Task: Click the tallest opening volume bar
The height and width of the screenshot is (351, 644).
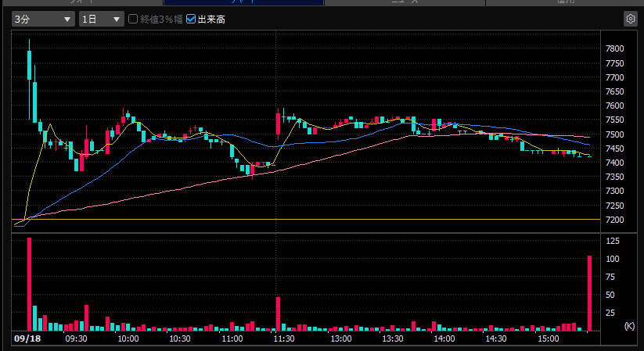Action: coord(29,284)
